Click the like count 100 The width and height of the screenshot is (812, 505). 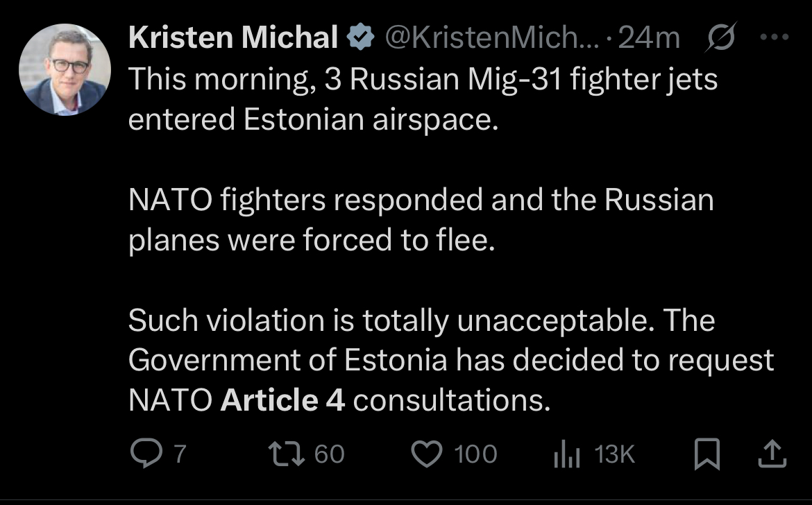click(x=475, y=454)
